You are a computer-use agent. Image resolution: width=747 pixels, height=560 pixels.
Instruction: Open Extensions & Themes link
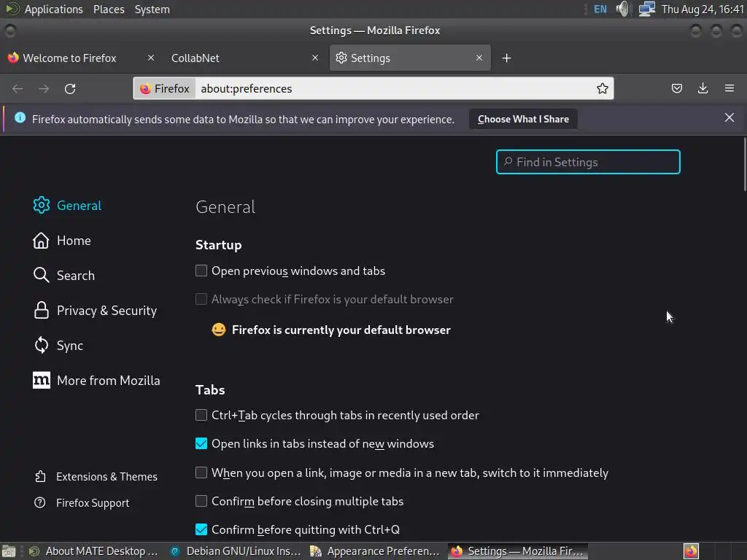click(96, 477)
